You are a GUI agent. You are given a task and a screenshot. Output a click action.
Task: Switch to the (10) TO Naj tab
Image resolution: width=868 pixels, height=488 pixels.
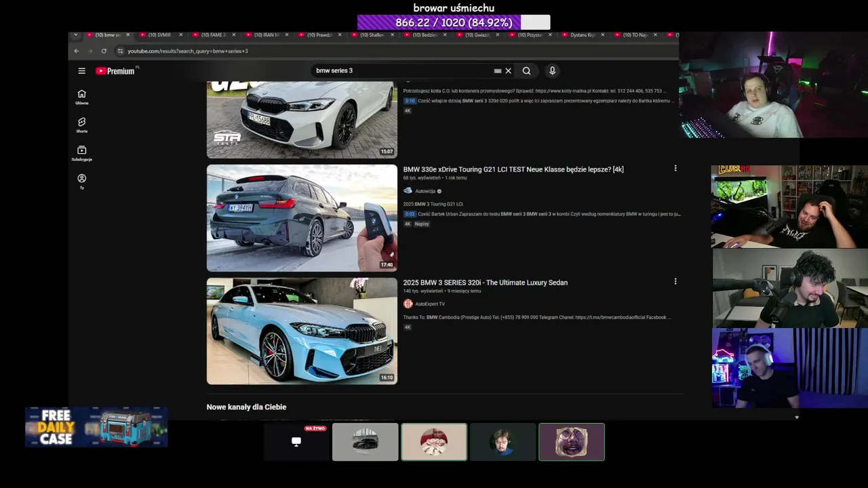coord(635,35)
